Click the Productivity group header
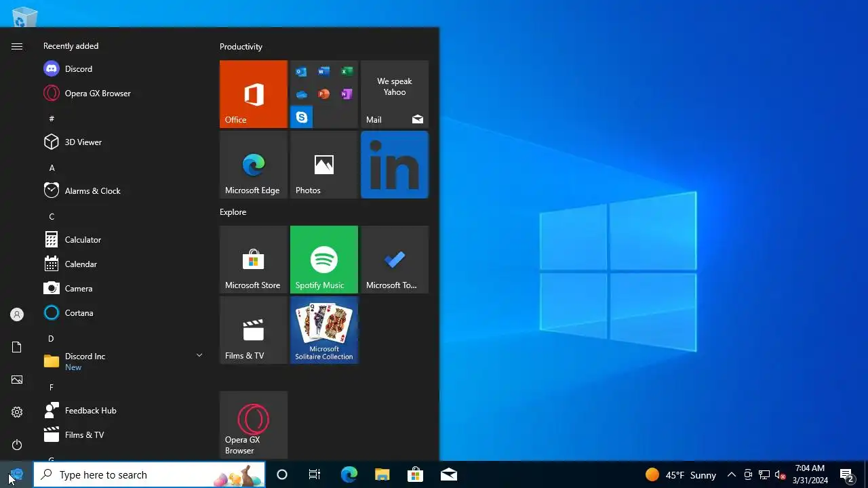This screenshot has height=488, width=868. pyautogui.click(x=241, y=47)
